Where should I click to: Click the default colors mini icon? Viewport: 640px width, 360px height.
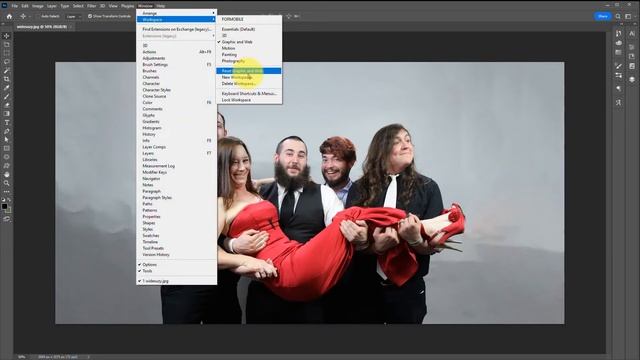(4, 200)
